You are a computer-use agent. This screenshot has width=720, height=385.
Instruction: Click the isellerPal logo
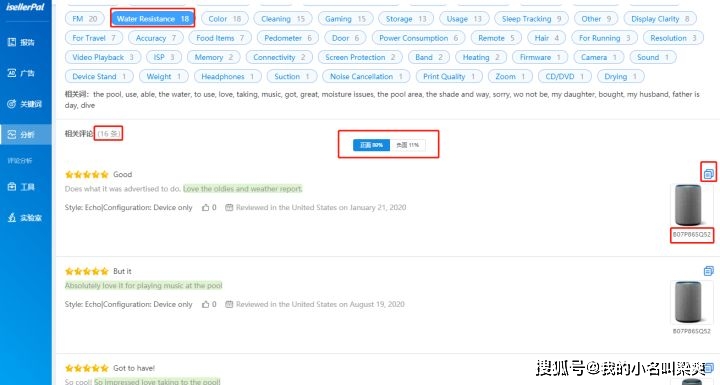click(x=25, y=7)
